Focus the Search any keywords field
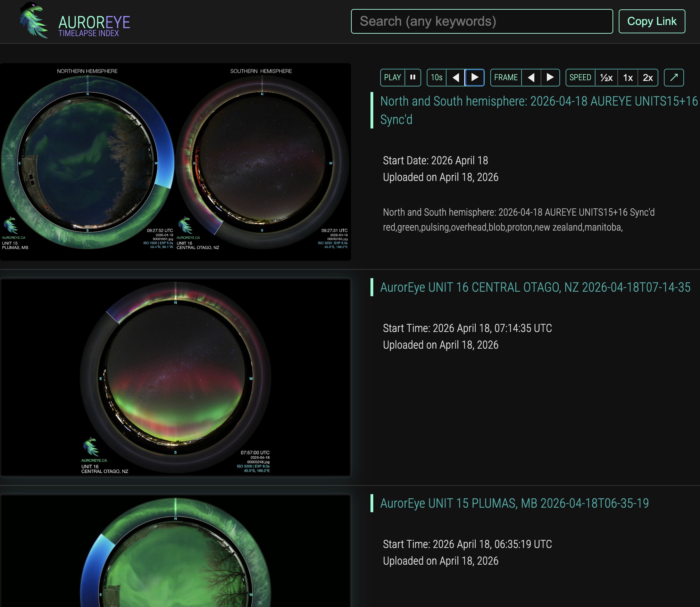Image resolution: width=700 pixels, height=607 pixels. click(482, 21)
